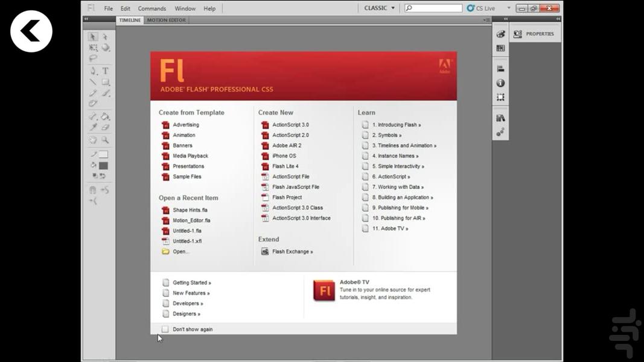
Task: Click the CS Live button
Action: [x=482, y=8]
